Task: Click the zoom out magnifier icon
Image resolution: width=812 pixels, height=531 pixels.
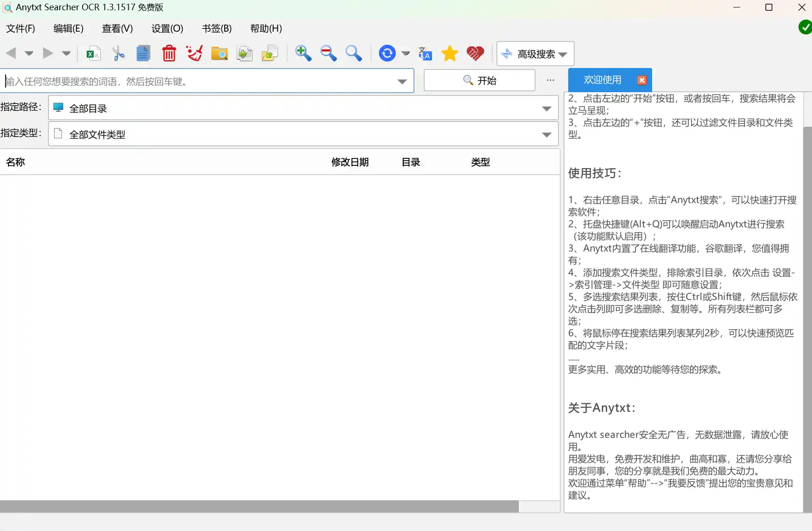Action: point(328,54)
